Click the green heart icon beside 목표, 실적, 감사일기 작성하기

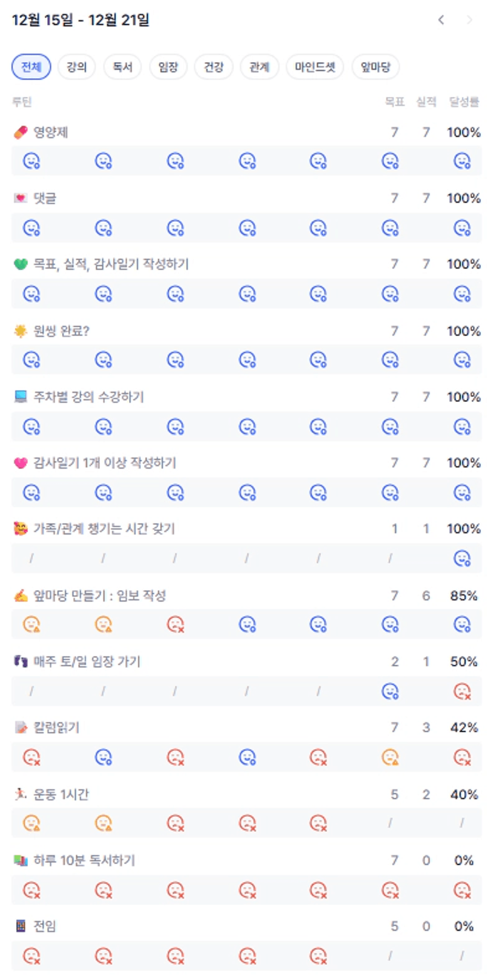point(21,264)
